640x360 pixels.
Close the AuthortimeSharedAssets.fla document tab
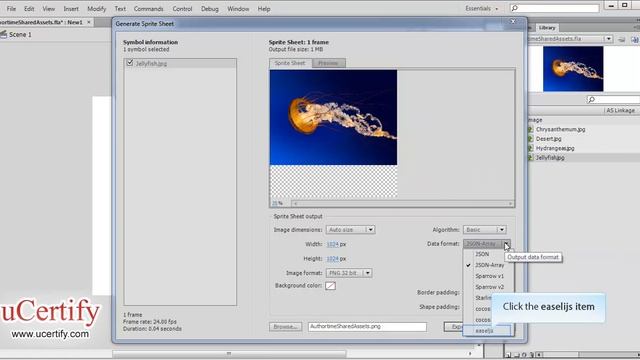click(89, 22)
